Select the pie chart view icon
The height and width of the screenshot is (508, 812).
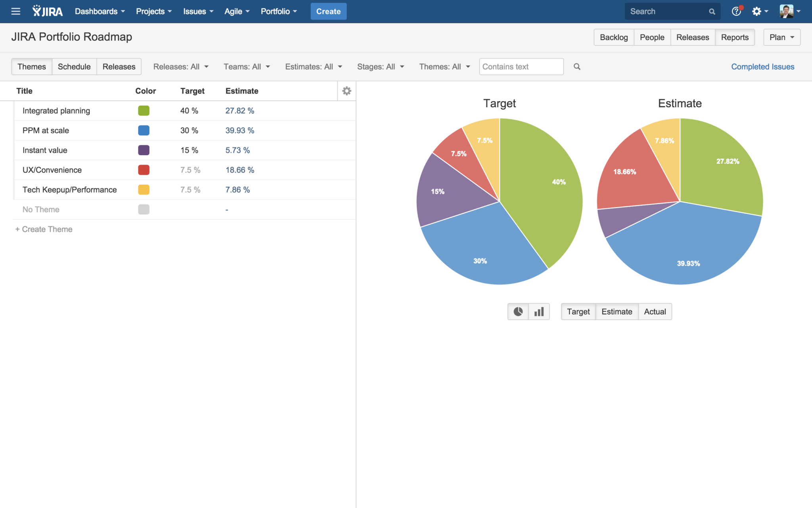518,312
